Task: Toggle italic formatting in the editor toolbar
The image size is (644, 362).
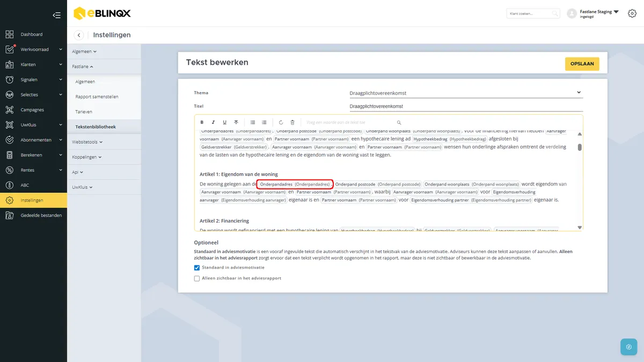Action: tap(213, 122)
